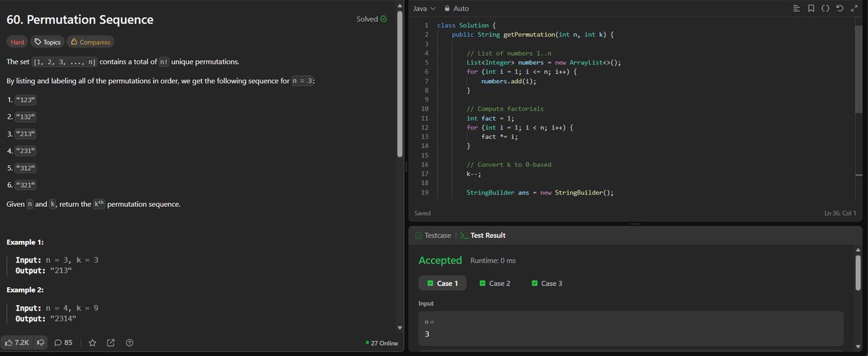
Task: Open the 85 comments
Action: coord(63,342)
